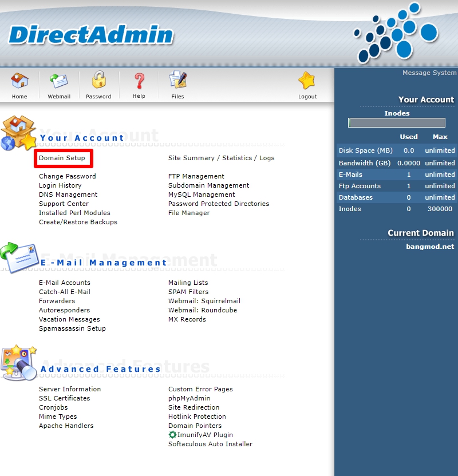Click the ImunifyAV green gear icon
The width and height of the screenshot is (458, 476).
[172, 435]
